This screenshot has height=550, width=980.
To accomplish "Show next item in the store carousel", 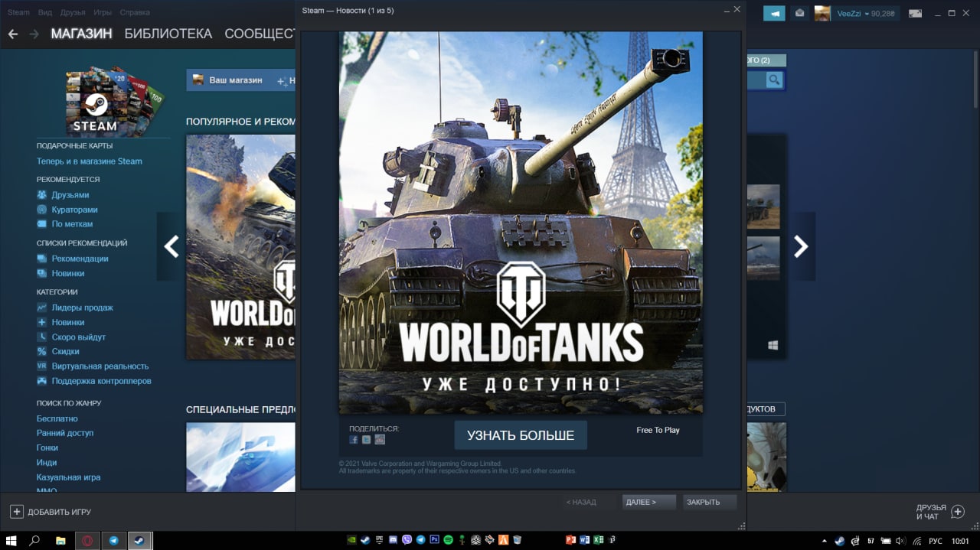I will pos(801,246).
